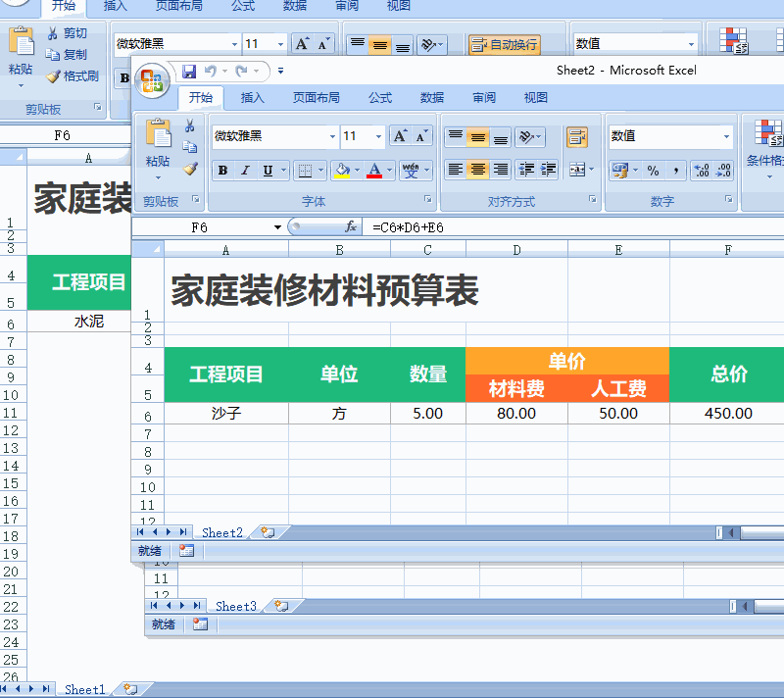Merge and center cells in Sheet2
Viewport: 784px width, 698px height.
point(577,170)
